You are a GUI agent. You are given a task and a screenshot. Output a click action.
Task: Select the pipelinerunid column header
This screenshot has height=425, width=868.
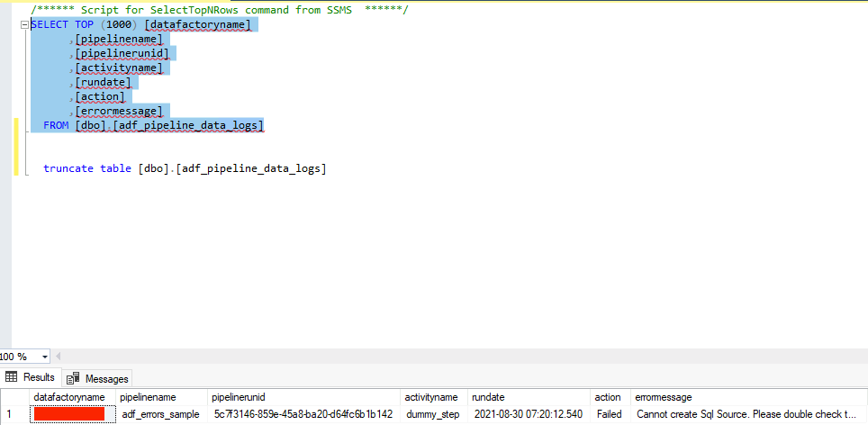(238, 397)
